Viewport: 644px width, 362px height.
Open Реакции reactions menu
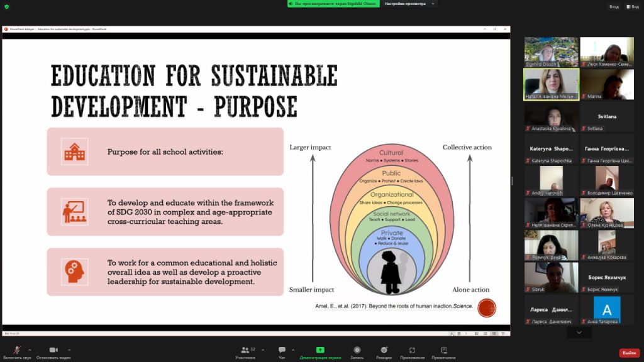(384, 352)
